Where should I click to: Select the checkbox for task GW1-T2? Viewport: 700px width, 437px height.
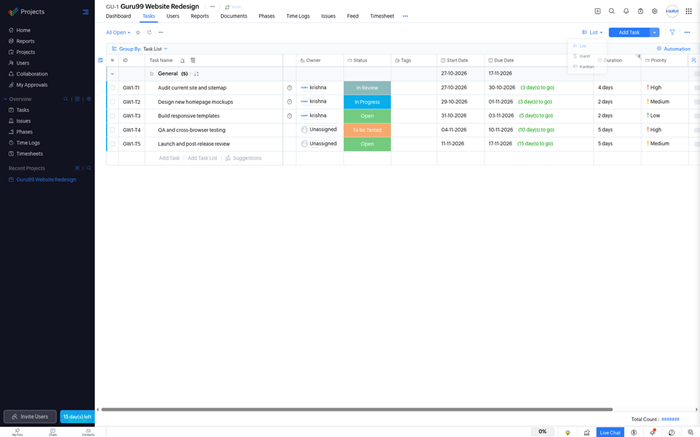[x=112, y=102]
